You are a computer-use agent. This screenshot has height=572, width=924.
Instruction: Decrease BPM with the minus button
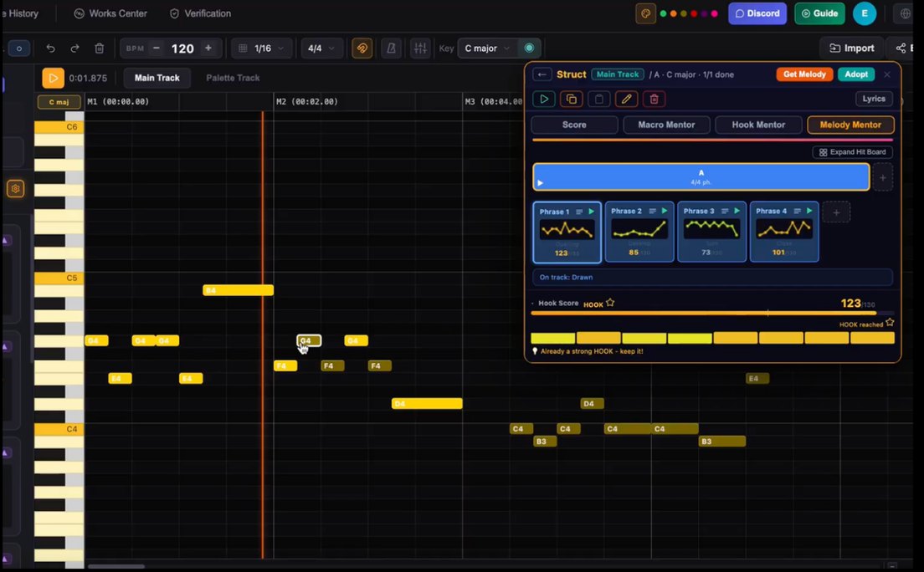pyautogui.click(x=157, y=49)
